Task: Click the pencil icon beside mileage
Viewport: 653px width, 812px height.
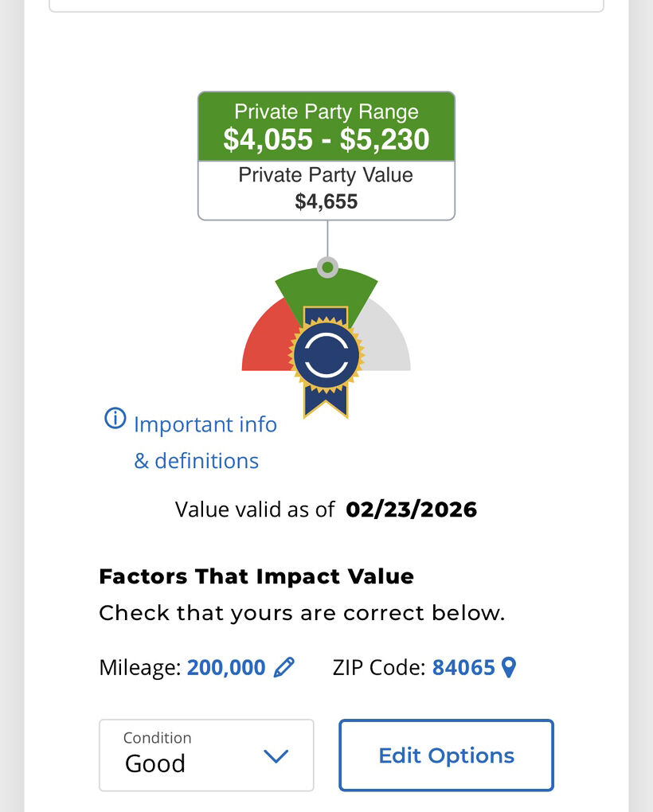Action: tap(284, 667)
